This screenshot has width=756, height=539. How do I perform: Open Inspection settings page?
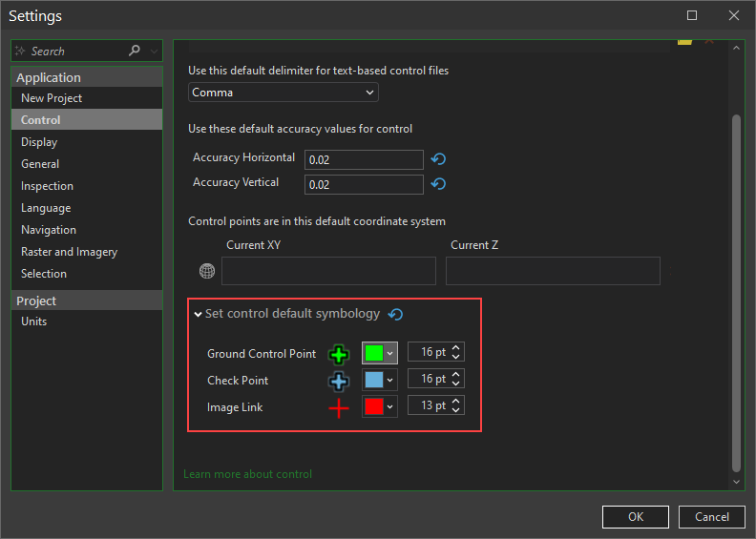(x=87, y=185)
